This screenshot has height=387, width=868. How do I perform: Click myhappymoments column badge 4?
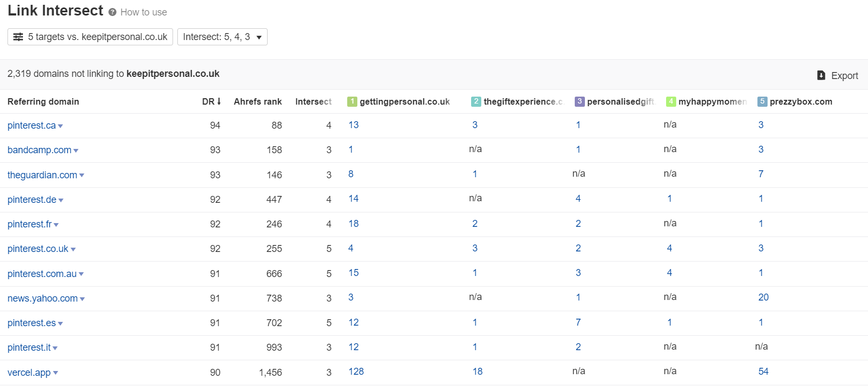point(671,101)
